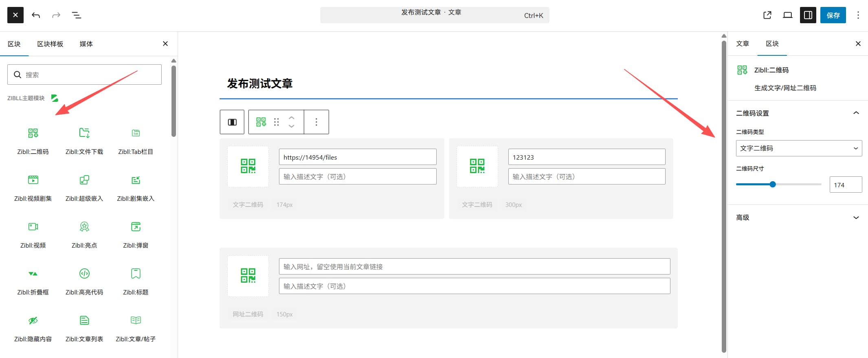Open the 区块 settings tab
The width and height of the screenshot is (868, 358).
pyautogui.click(x=772, y=44)
